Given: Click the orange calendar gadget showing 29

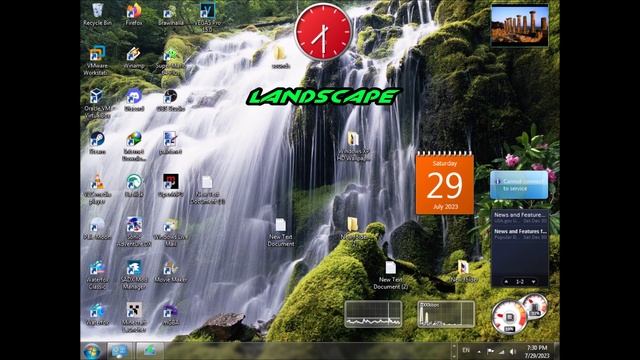Looking at the screenshot, I should pyautogui.click(x=444, y=183).
